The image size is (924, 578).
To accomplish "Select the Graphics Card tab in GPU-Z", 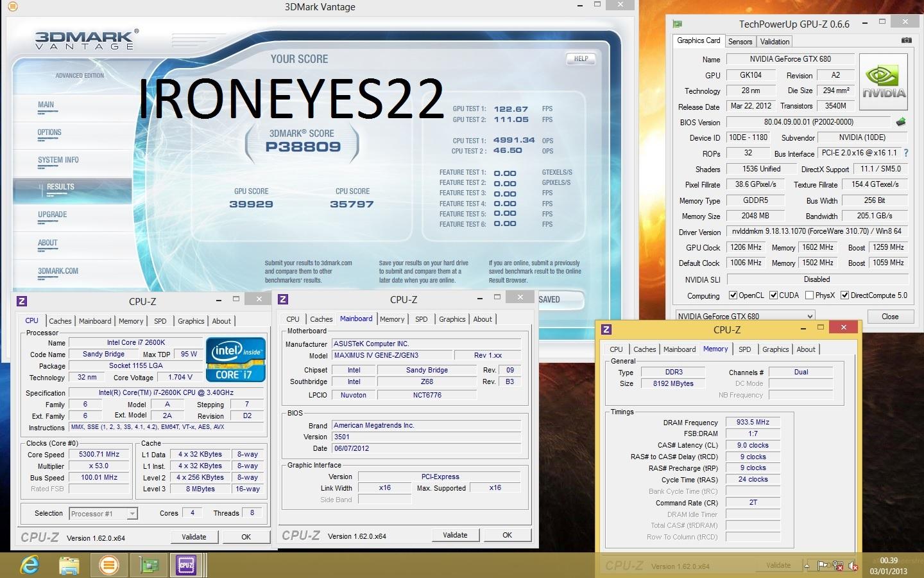I will 698,40.
